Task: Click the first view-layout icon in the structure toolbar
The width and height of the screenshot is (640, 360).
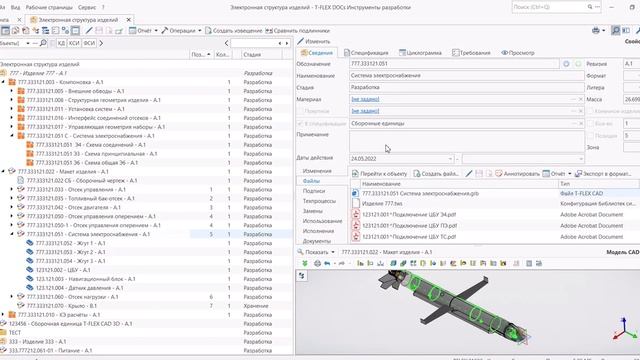Action: click(x=5, y=31)
